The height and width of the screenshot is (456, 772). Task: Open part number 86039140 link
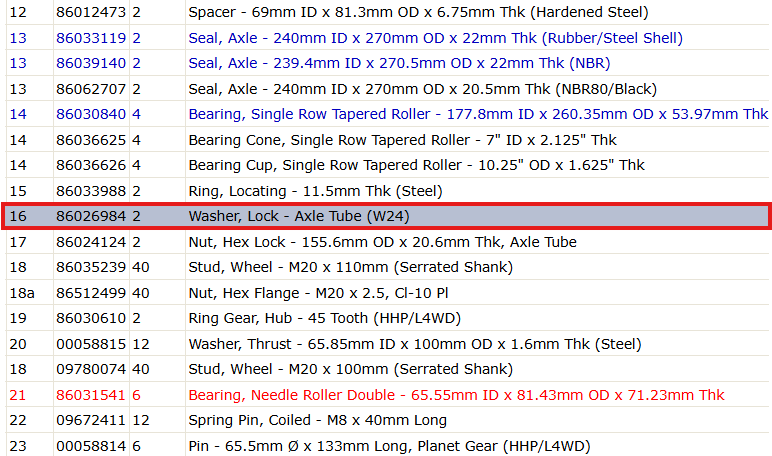91,63
